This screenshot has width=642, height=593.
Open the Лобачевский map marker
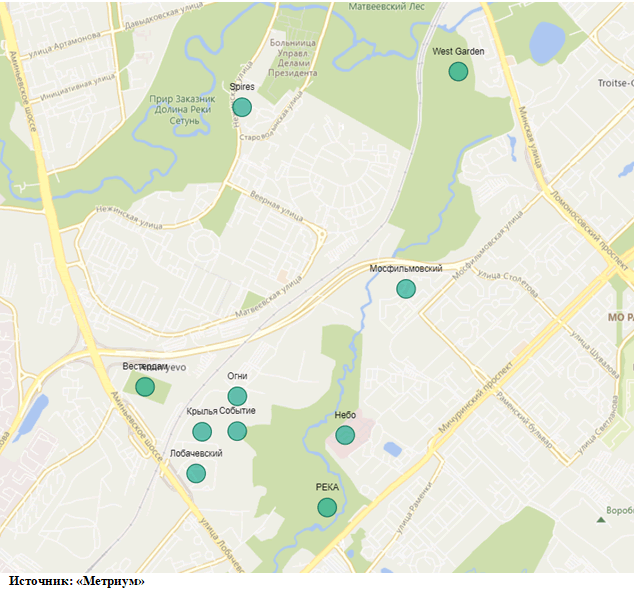coord(196,473)
